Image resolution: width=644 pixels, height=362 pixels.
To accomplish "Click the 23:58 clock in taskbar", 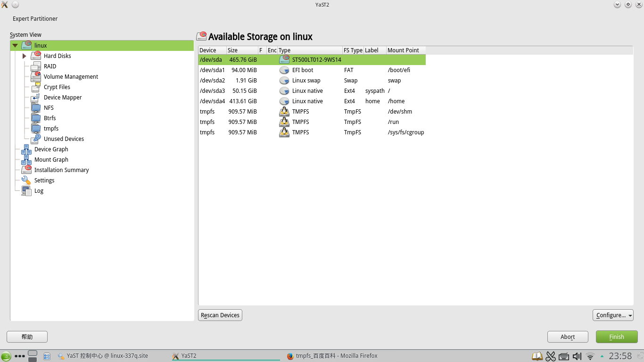I will [620, 356].
